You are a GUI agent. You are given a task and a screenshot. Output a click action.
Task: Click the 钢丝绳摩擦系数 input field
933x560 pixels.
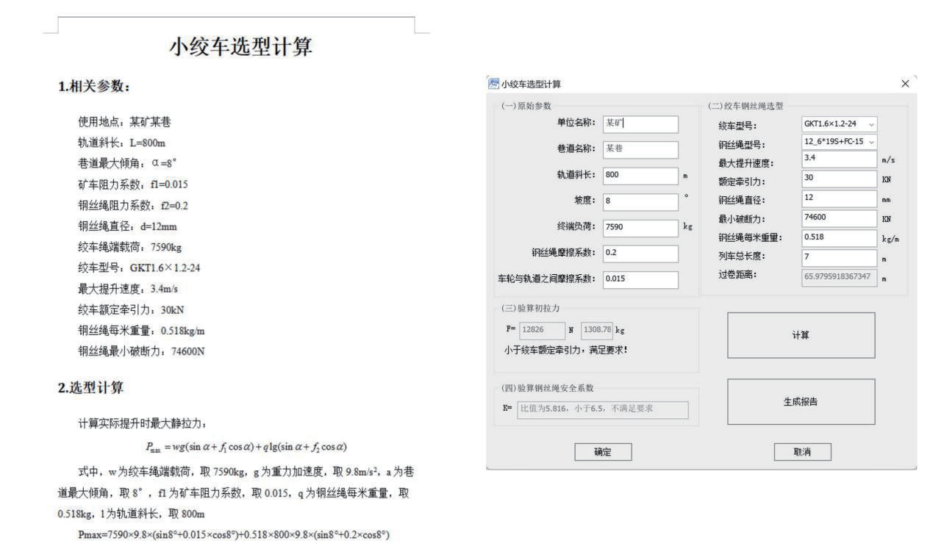coord(640,253)
